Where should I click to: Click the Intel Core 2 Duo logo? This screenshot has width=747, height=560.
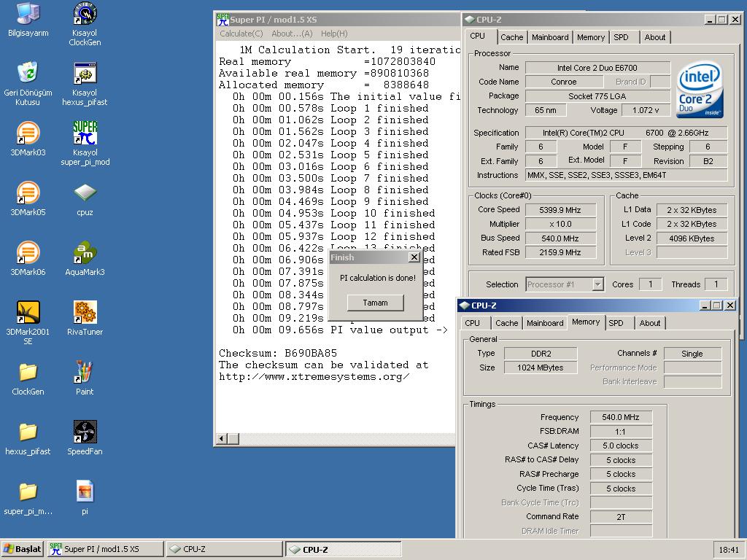coord(700,89)
